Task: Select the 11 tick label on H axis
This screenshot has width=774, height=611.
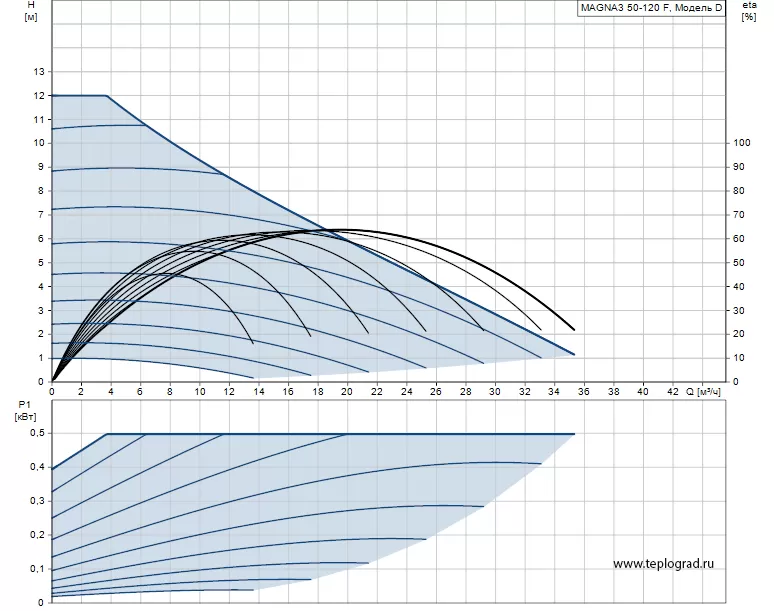Action: coord(39,119)
